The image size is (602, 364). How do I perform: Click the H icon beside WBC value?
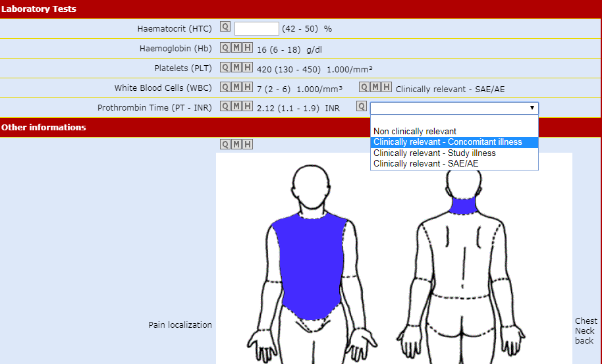[248, 87]
